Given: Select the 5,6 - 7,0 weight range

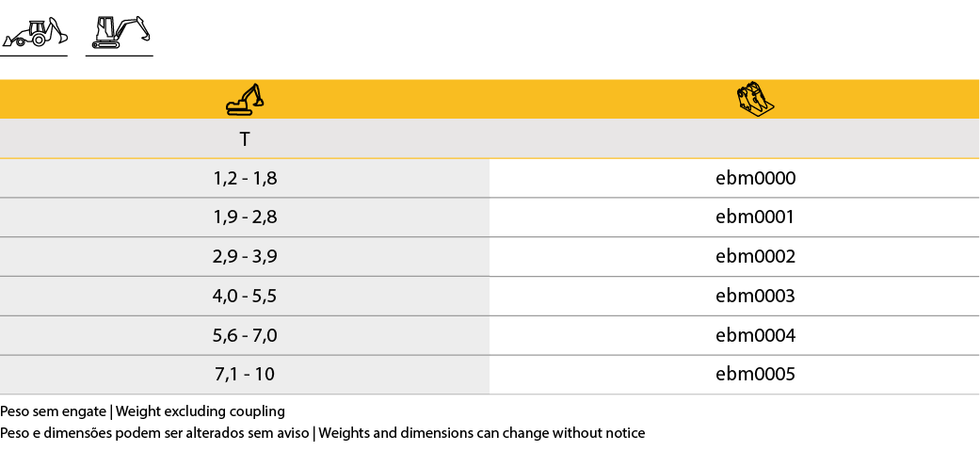Looking at the screenshot, I should pyautogui.click(x=245, y=335).
